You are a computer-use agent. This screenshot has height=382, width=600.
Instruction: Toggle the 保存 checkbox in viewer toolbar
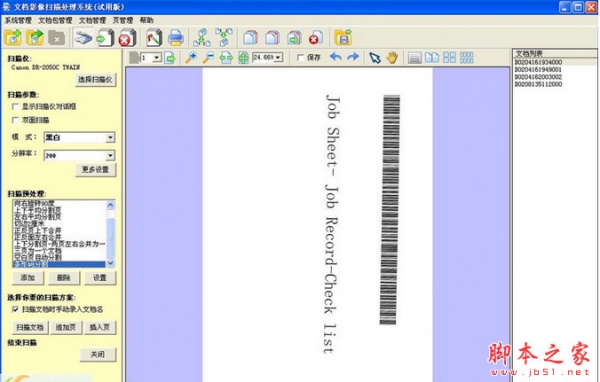tap(300, 58)
